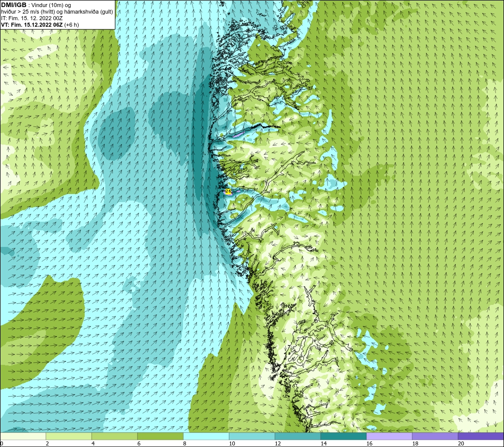Select the 'DMI/IGB' legend title text
504x447 pixels.
pos(14,5)
